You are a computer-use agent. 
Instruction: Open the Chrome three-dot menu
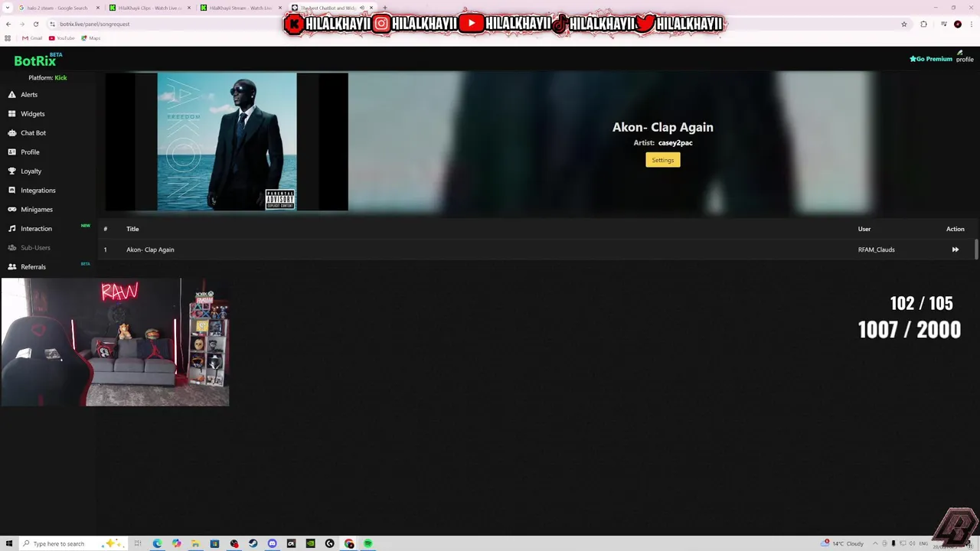pos(972,24)
